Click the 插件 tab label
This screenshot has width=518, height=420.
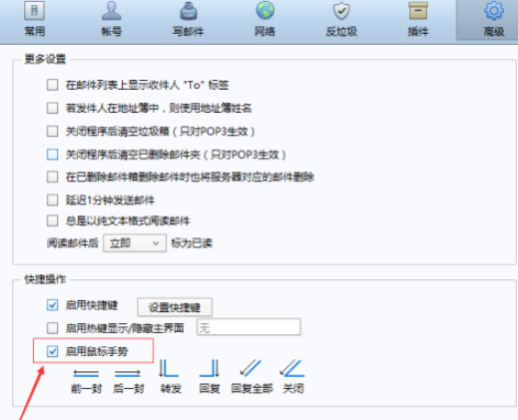point(418,32)
